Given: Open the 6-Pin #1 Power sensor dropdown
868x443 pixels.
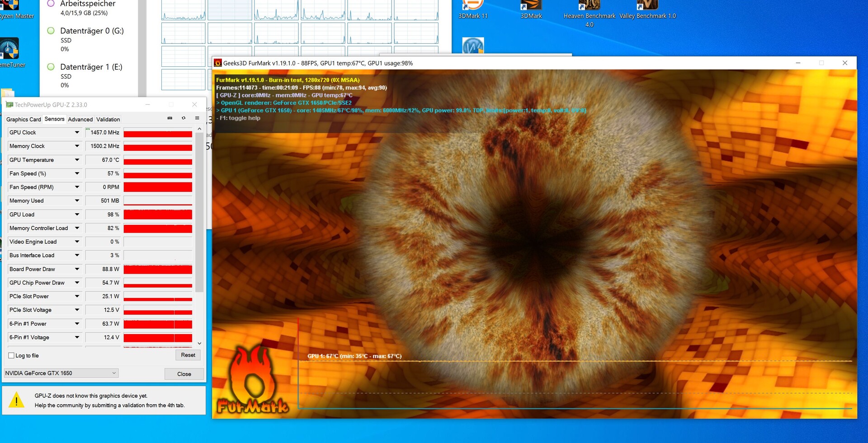Looking at the screenshot, I should pyautogui.click(x=77, y=324).
